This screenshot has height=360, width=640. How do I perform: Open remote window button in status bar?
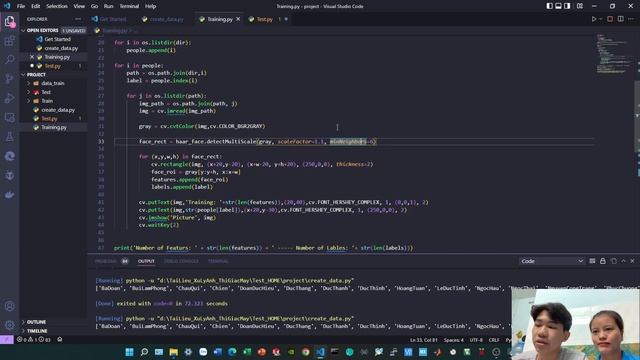[x=7, y=340]
